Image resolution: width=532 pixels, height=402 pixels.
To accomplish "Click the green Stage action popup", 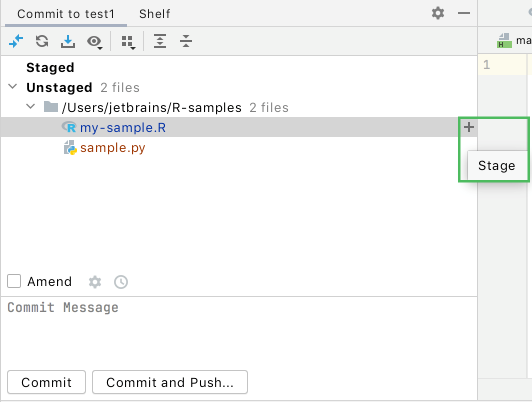I will point(497,165).
